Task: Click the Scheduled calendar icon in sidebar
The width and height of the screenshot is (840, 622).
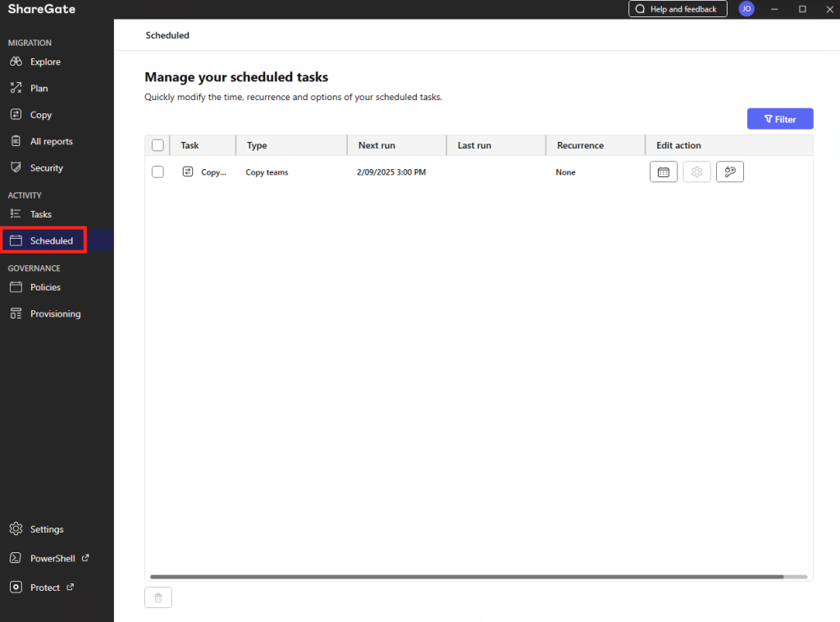Action: [16, 240]
